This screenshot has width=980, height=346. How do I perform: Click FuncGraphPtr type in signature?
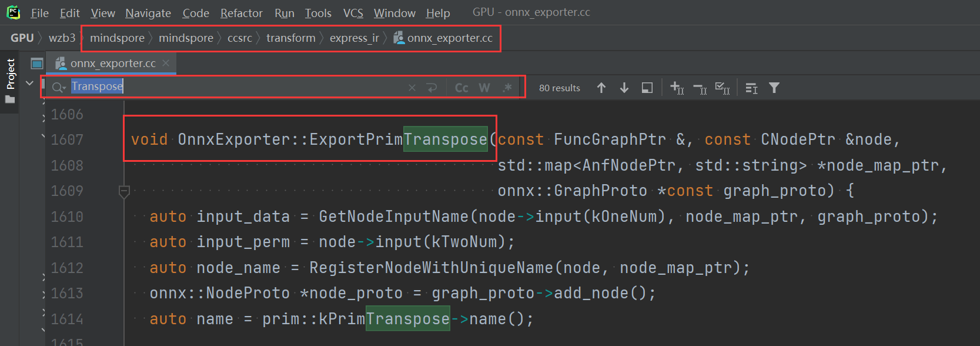610,139
